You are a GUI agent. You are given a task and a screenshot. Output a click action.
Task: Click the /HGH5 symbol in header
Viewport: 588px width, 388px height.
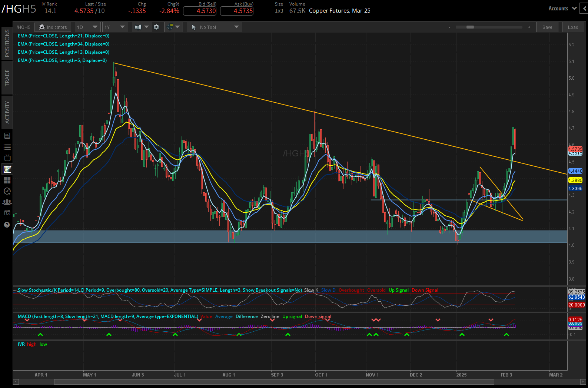point(19,9)
